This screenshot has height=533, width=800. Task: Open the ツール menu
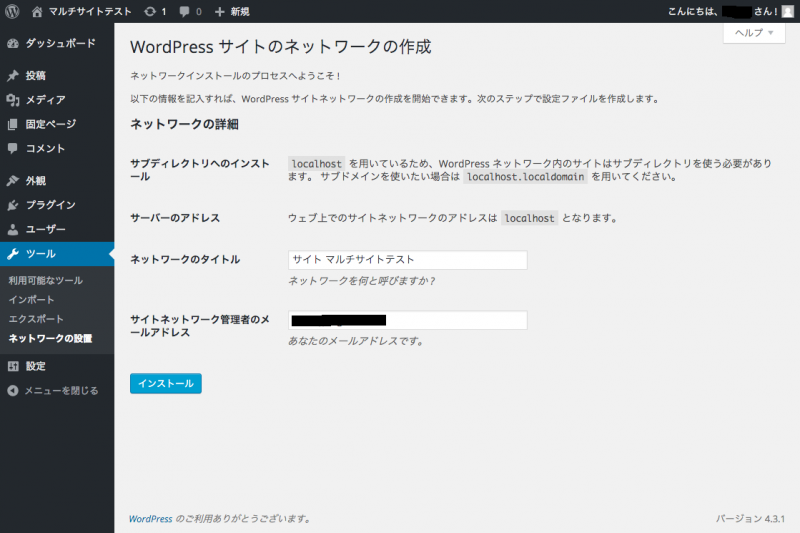[x=57, y=253]
